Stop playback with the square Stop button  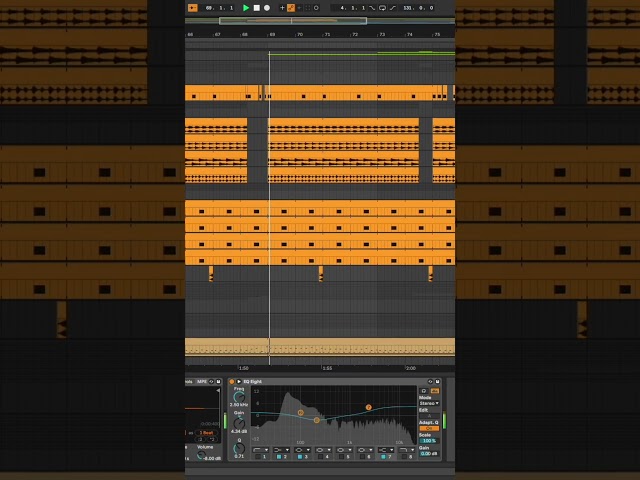pyautogui.click(x=257, y=8)
